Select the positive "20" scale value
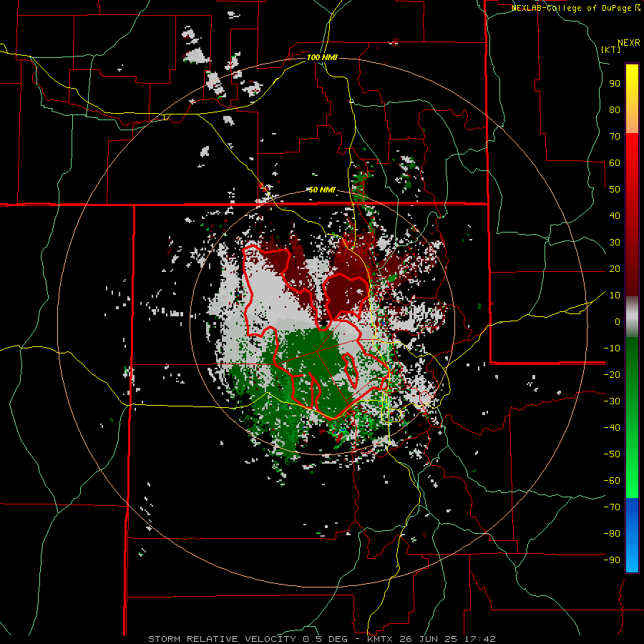 coord(615,268)
